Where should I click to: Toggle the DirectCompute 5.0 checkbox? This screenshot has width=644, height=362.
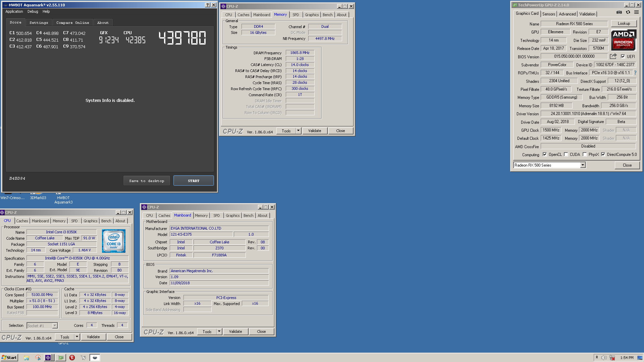603,155
